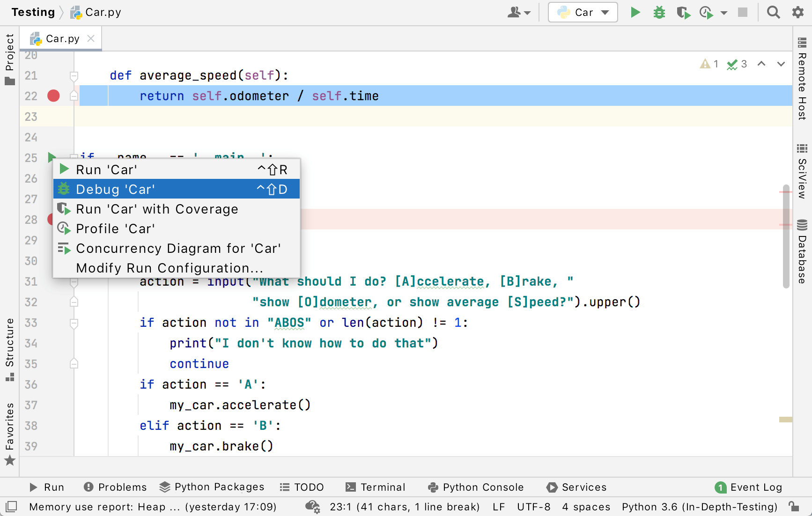Click the user account icon in toolbar

point(515,12)
